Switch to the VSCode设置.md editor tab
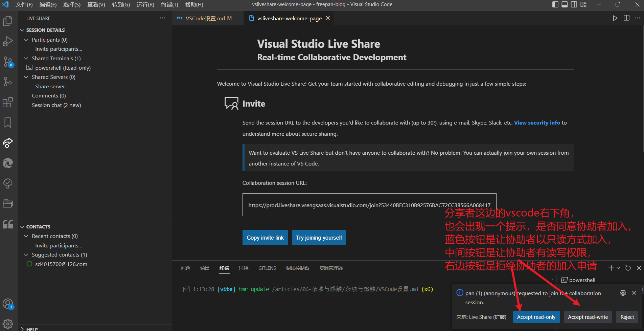Screen dimensions: 644x331 tap(205, 18)
